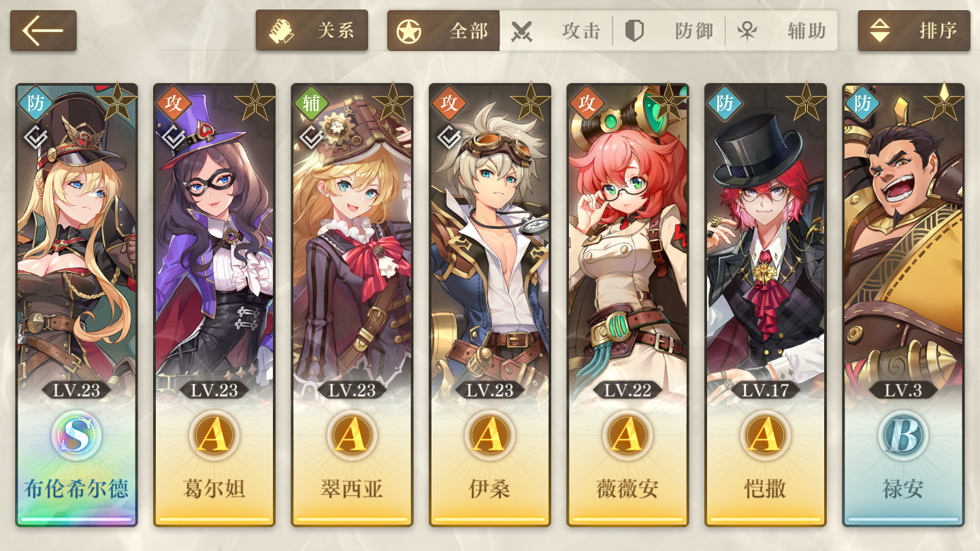Click the A rank badge of 伊桑

click(489, 435)
